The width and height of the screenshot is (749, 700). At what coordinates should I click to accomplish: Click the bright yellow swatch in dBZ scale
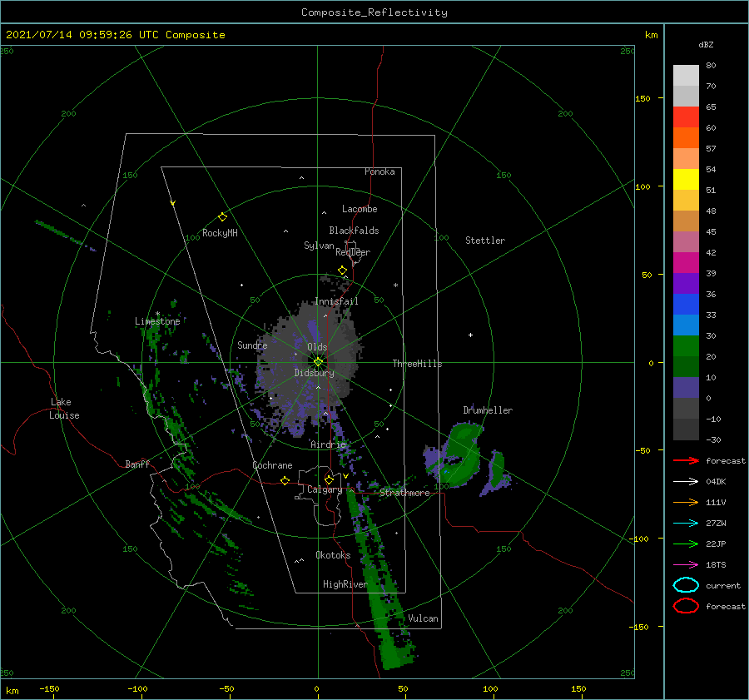point(686,179)
